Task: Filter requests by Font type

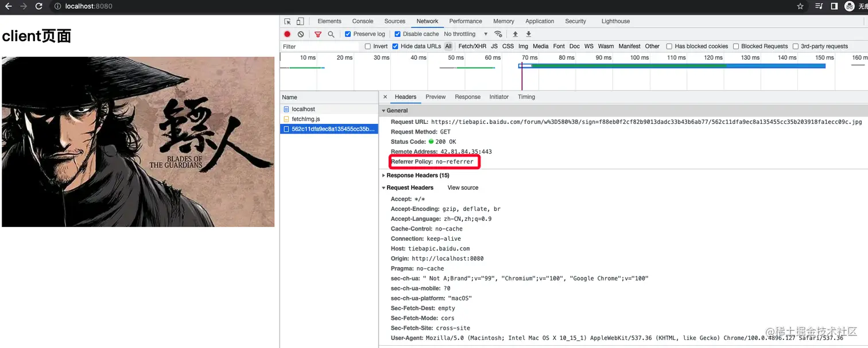Action: click(x=559, y=46)
